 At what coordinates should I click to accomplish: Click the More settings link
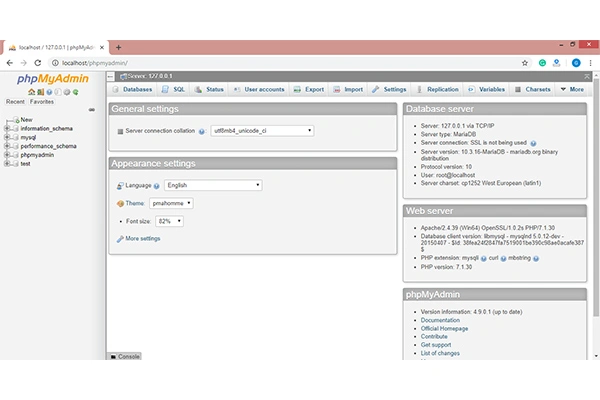(142, 239)
